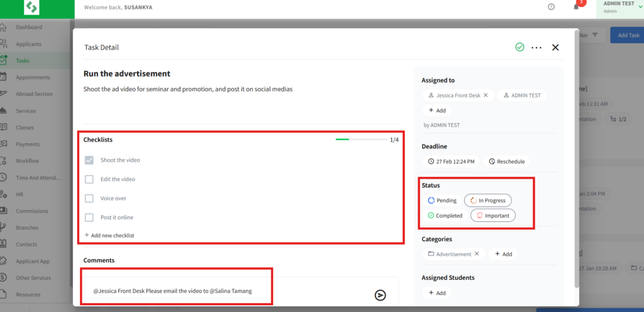Click the info icon in header
The width and height of the screenshot is (644, 312).
[552, 7]
